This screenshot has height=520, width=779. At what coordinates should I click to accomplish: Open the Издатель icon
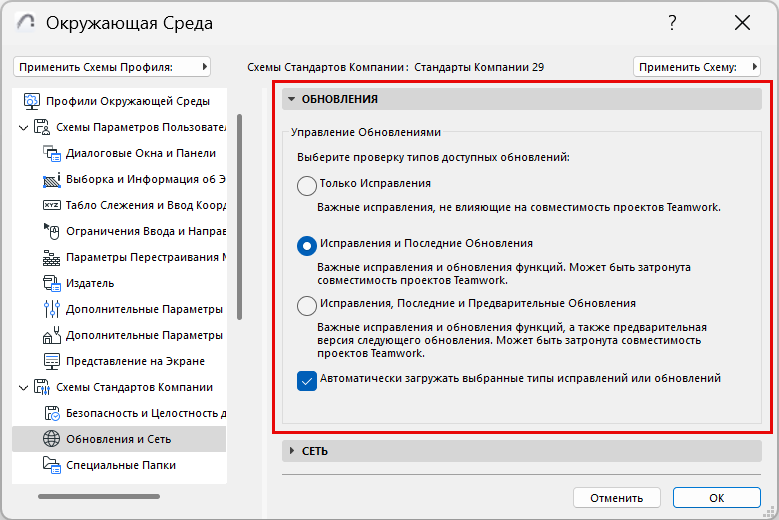(x=52, y=283)
